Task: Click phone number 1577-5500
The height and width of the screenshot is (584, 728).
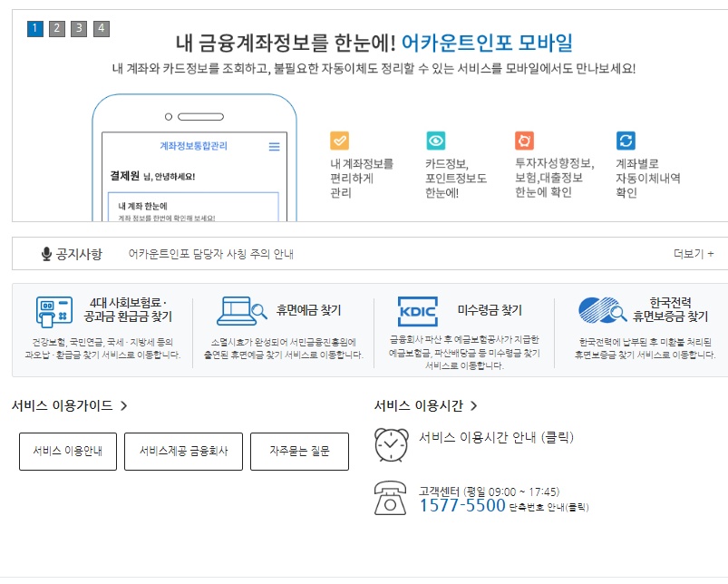Action: pos(462,505)
